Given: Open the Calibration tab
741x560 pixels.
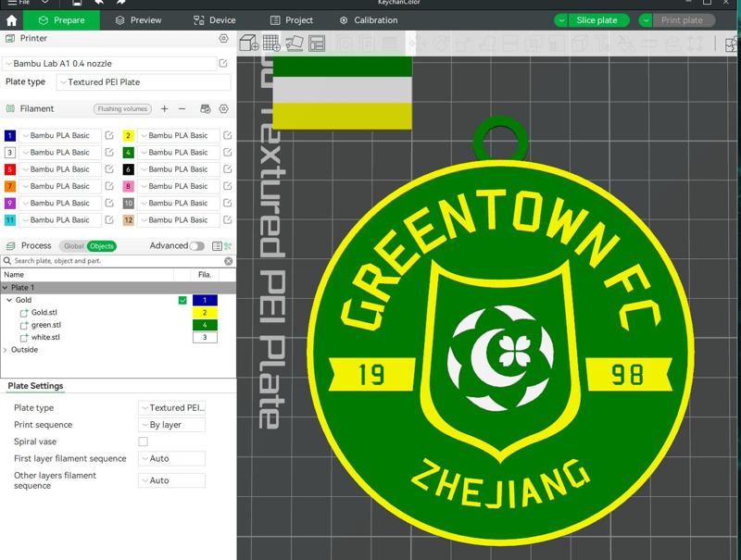Looking at the screenshot, I should (x=369, y=20).
